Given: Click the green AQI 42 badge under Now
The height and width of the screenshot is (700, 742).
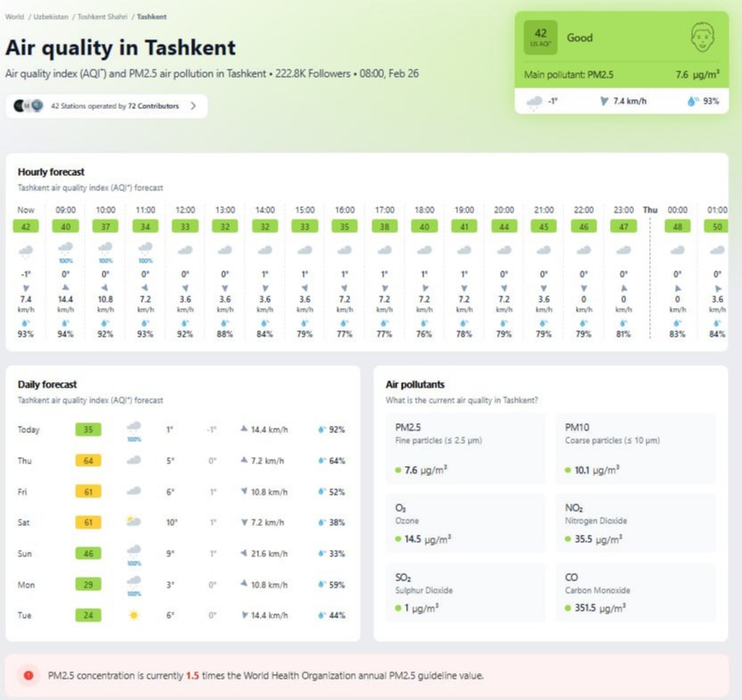Looking at the screenshot, I should pos(26,227).
